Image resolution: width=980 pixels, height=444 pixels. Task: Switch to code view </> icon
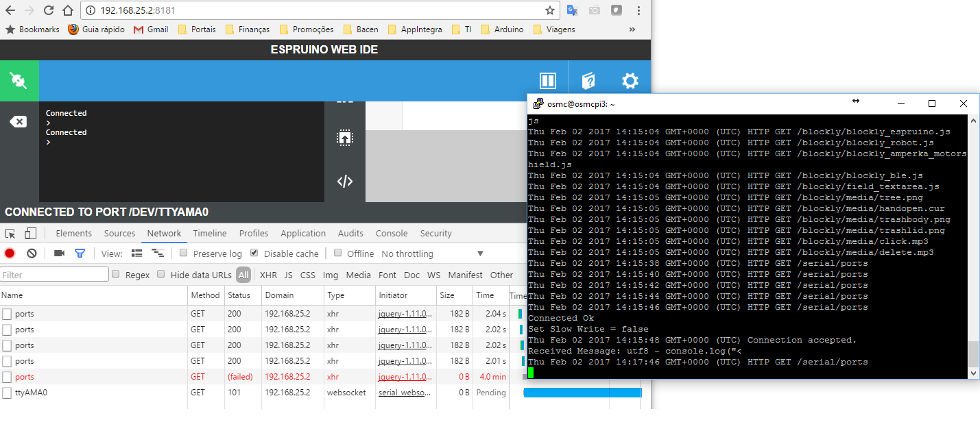point(344,182)
